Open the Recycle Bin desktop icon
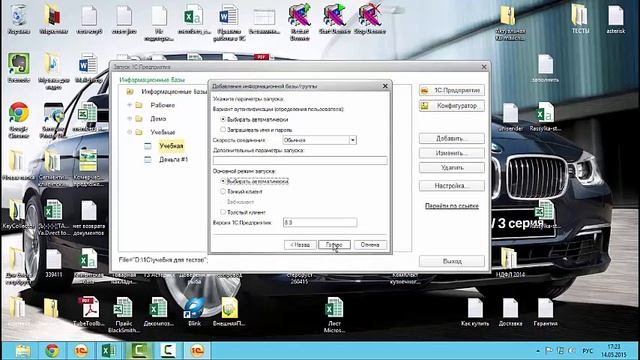The width and height of the screenshot is (640, 360). tap(18, 19)
